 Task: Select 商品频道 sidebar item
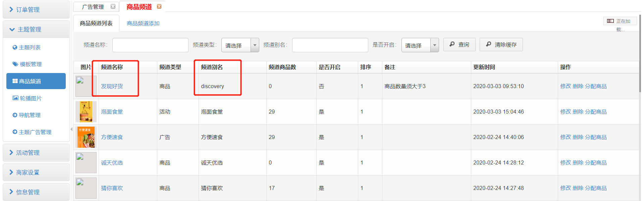[x=36, y=81]
